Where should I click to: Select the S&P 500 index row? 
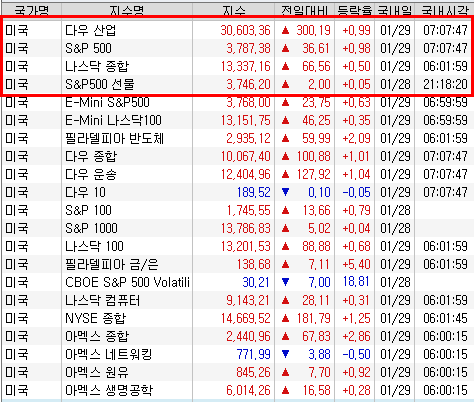[237, 48]
